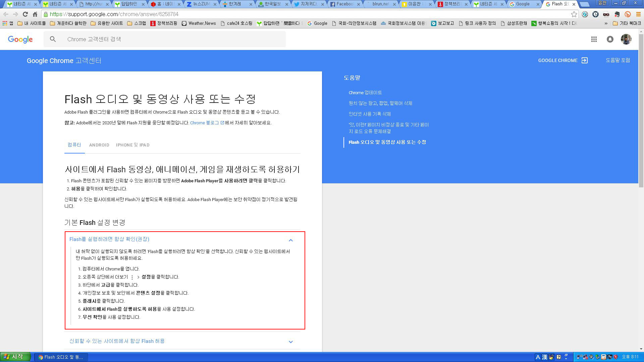The image size is (644, 362).
Task: Open a new tab with the new-tab button
Action: [584, 4]
